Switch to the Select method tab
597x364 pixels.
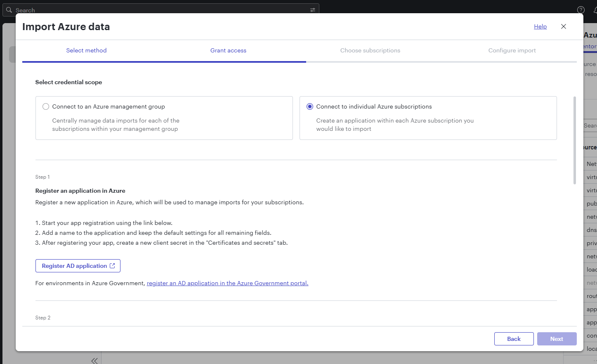[x=86, y=50]
